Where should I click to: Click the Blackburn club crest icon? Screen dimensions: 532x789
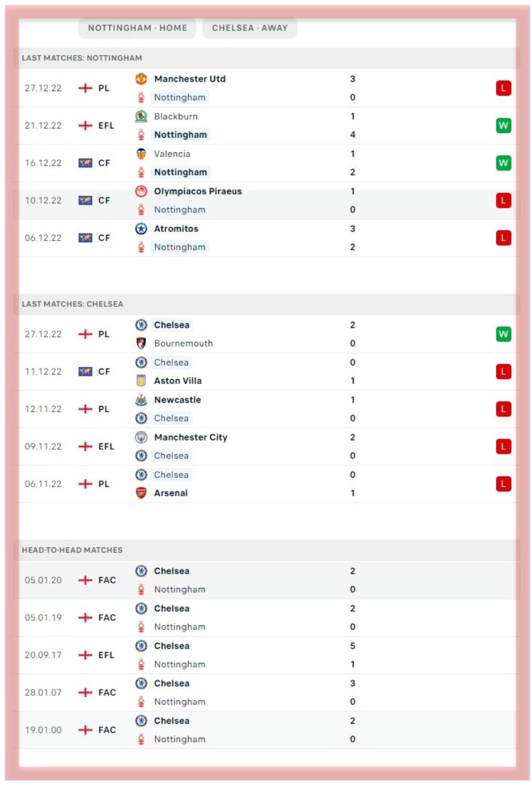click(x=141, y=116)
